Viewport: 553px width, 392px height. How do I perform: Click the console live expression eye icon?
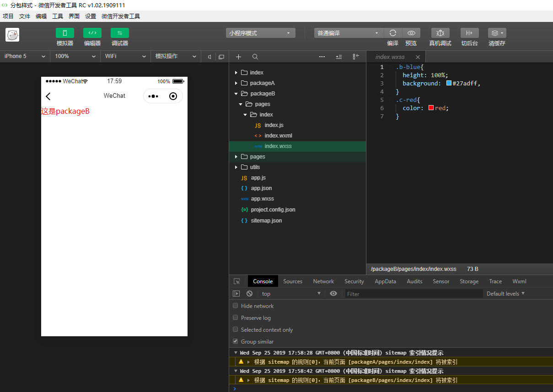tap(333, 294)
